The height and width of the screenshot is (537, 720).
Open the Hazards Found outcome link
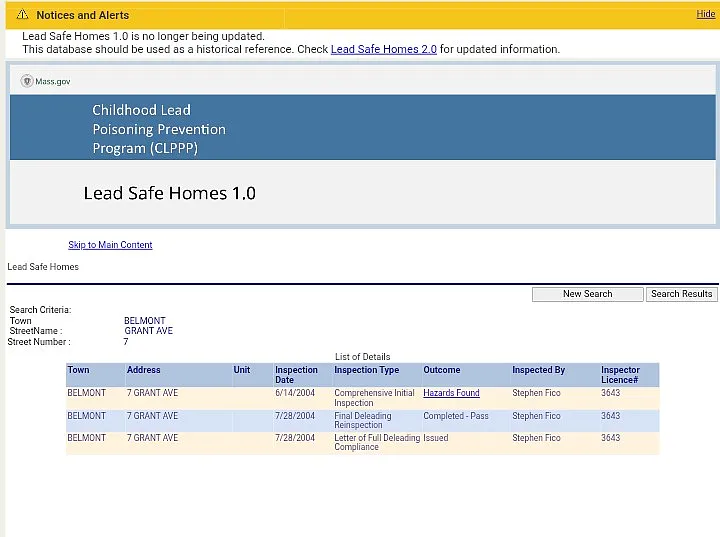click(x=451, y=393)
